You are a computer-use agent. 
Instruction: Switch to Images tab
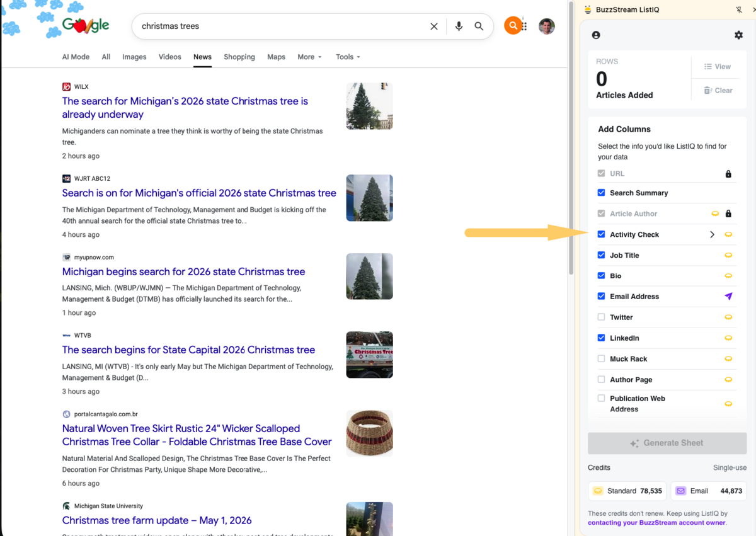(134, 57)
